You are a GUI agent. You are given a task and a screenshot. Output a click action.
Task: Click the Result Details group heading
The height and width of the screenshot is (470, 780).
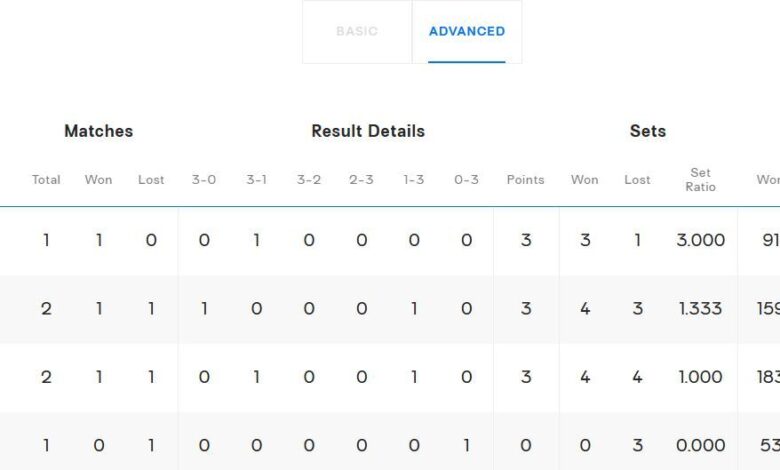[x=368, y=131]
